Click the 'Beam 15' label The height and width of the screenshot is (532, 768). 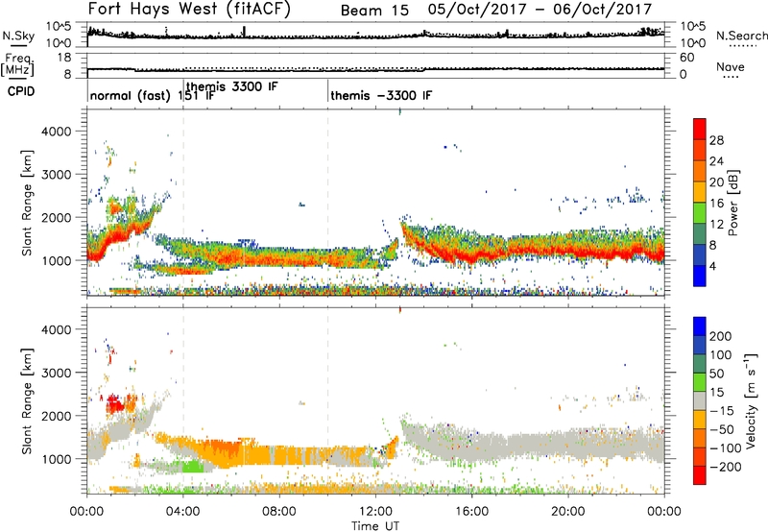(374, 11)
